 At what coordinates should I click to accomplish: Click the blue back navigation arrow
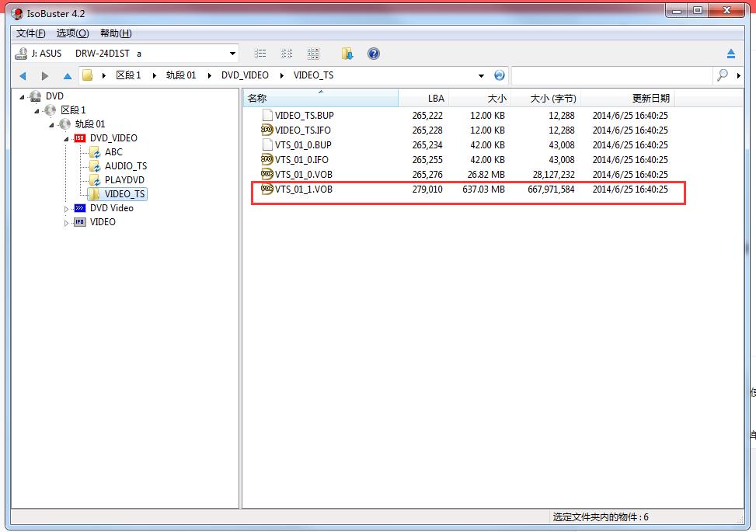pyautogui.click(x=23, y=75)
